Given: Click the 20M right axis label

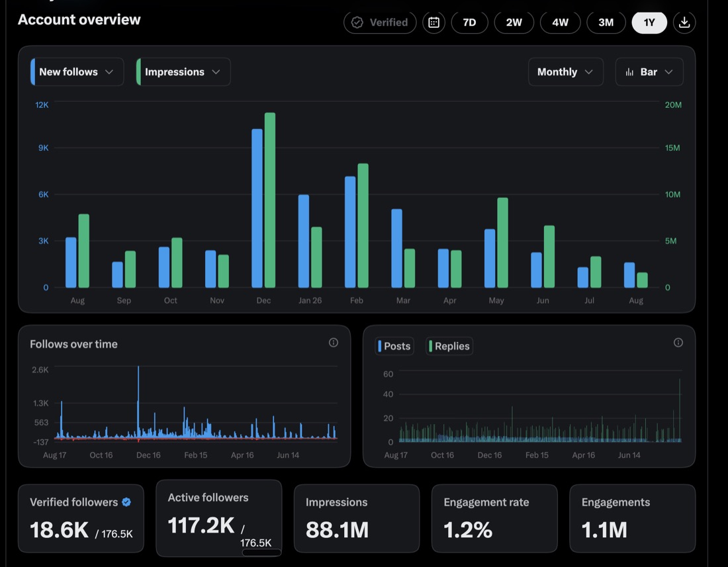Looking at the screenshot, I should (x=673, y=105).
